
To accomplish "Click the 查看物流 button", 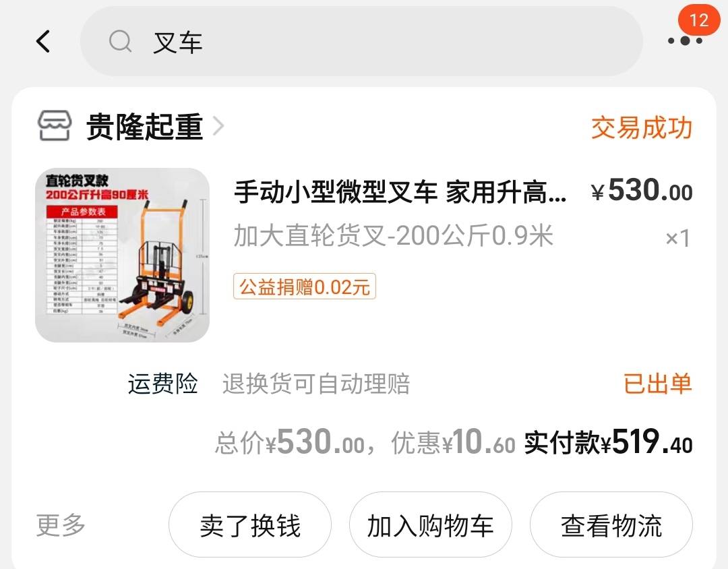I will coord(611,525).
